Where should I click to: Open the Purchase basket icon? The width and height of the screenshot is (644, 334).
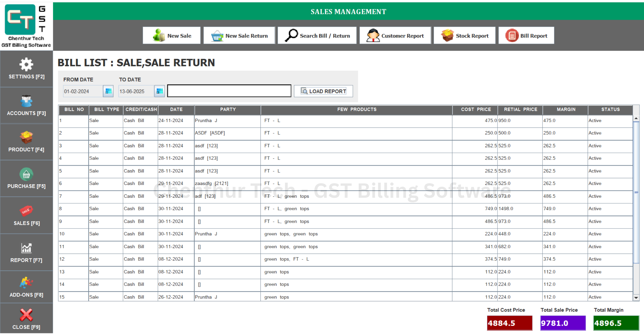[26, 174]
